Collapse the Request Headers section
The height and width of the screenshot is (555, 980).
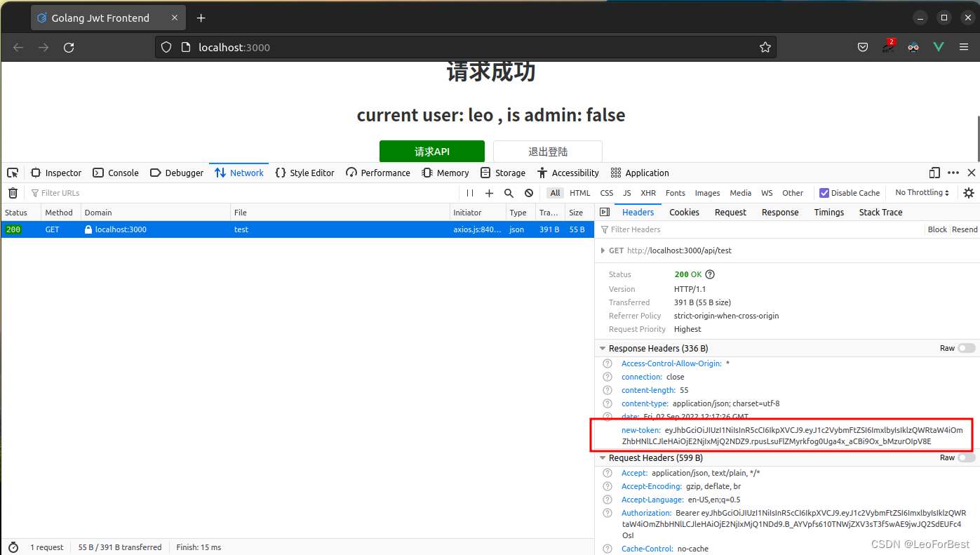coord(603,457)
